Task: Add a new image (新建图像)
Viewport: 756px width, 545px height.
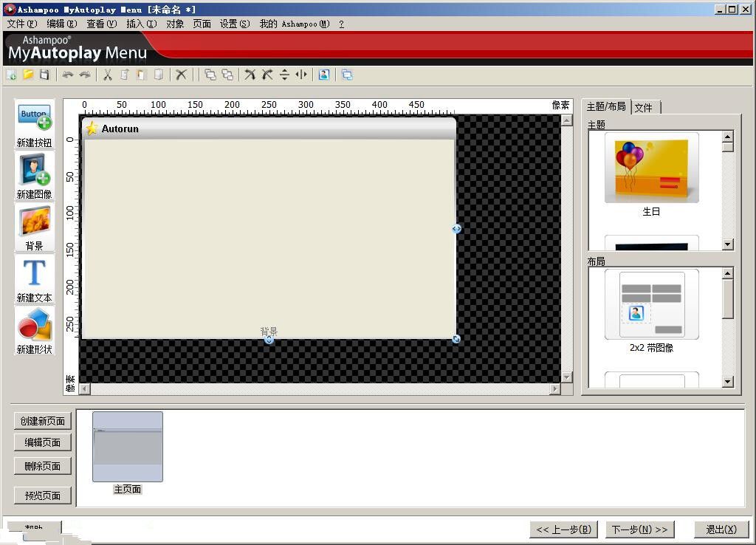Action: [34, 176]
